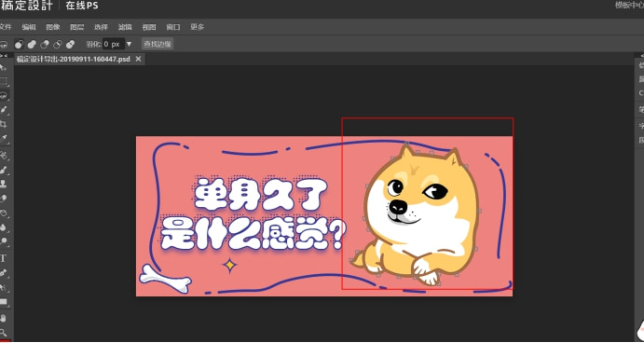Select the Crop tool

(x=4, y=124)
